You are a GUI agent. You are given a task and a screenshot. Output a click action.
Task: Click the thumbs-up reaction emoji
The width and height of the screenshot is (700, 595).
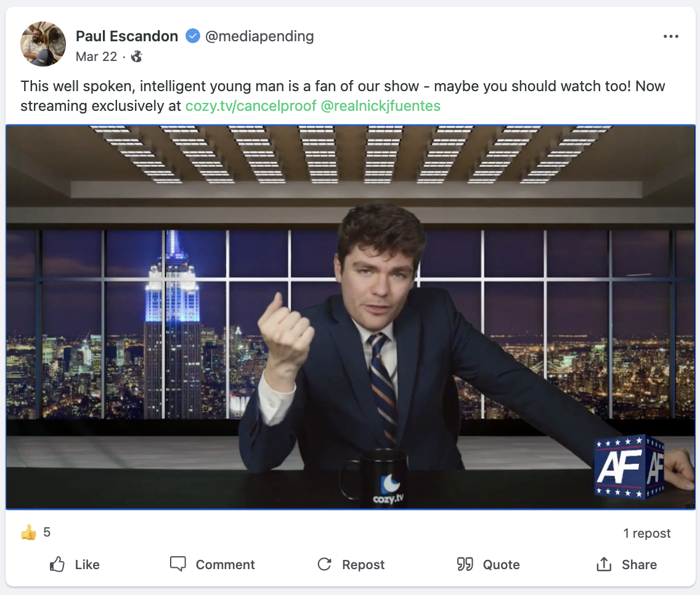(x=28, y=532)
